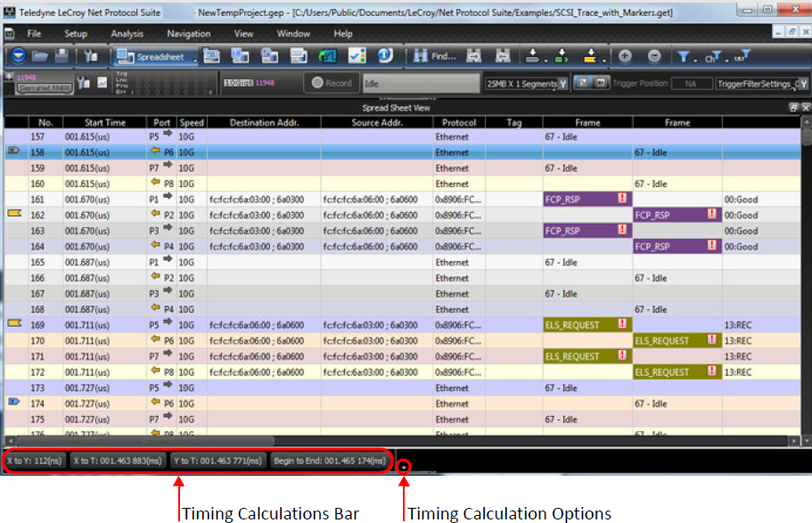Open the View menu

(x=243, y=34)
